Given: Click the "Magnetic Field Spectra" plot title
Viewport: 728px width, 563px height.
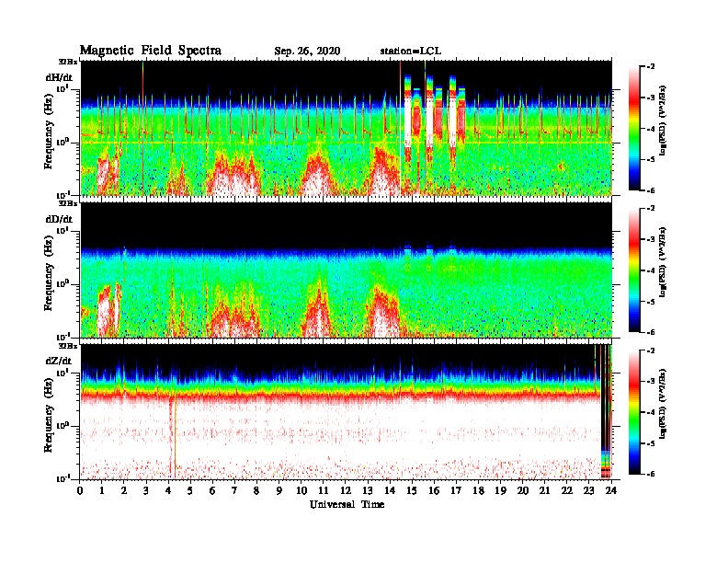Looking at the screenshot, I should click(151, 51).
